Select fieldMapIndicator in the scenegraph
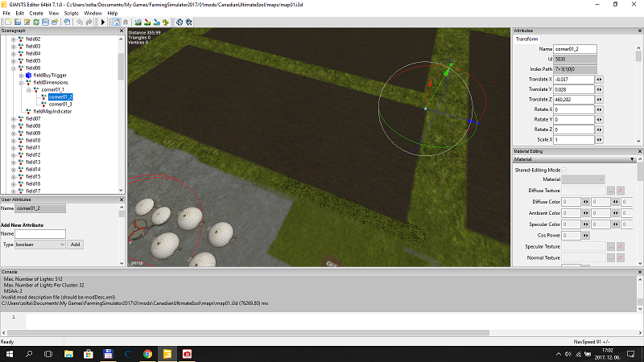This screenshot has width=644, height=362. 52,111
